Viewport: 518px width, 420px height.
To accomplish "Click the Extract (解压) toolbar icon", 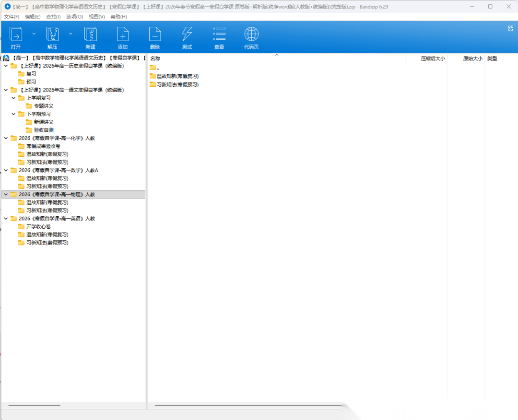I will click(x=52, y=35).
